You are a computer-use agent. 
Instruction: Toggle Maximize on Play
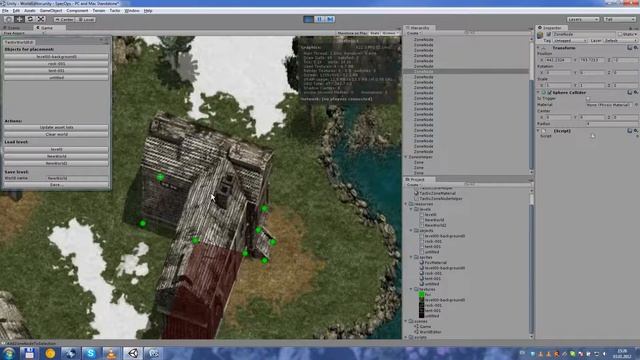[352, 33]
